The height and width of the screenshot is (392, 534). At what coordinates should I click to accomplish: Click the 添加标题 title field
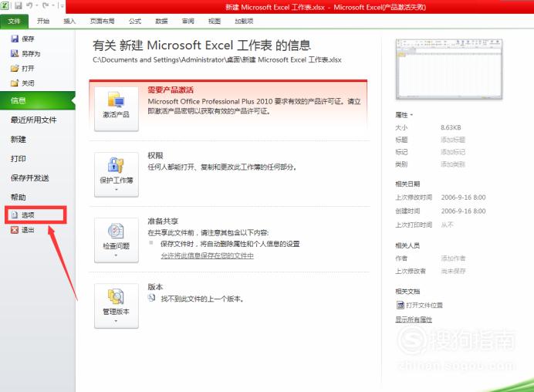453,140
